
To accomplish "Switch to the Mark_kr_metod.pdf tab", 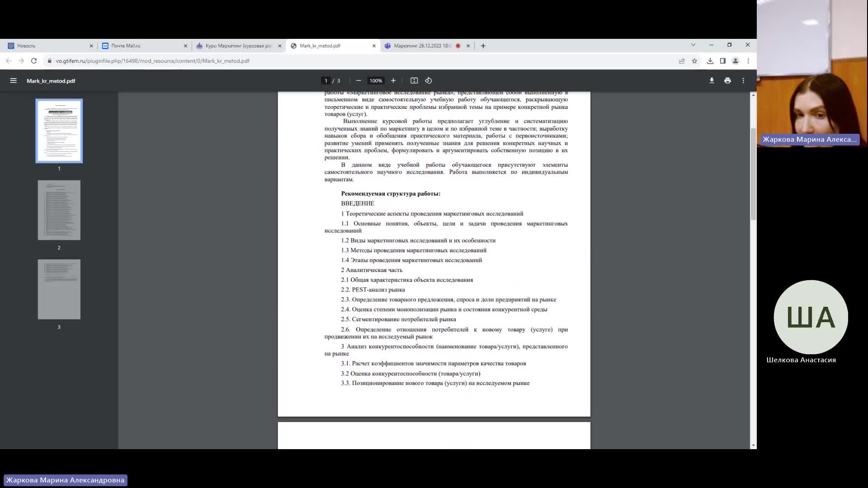I will point(332,46).
